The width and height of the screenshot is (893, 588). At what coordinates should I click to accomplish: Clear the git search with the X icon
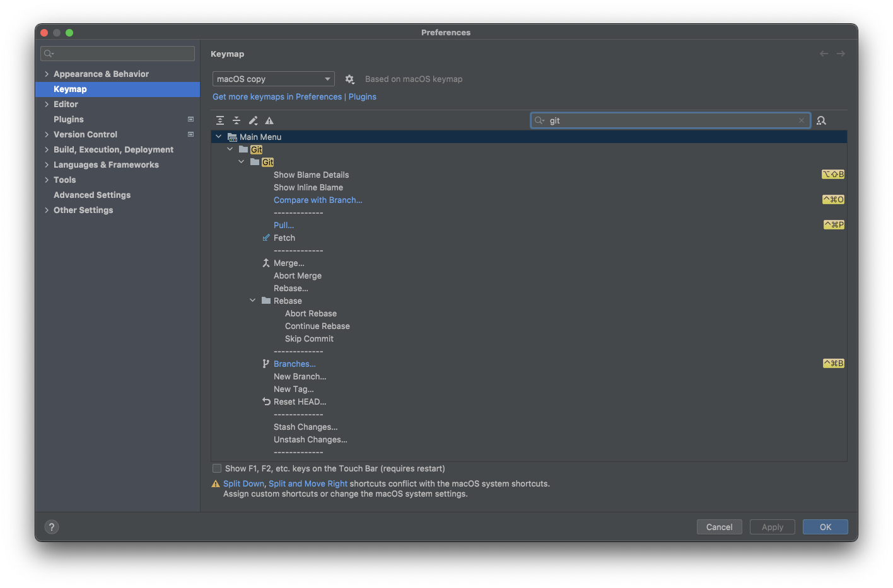coord(802,120)
